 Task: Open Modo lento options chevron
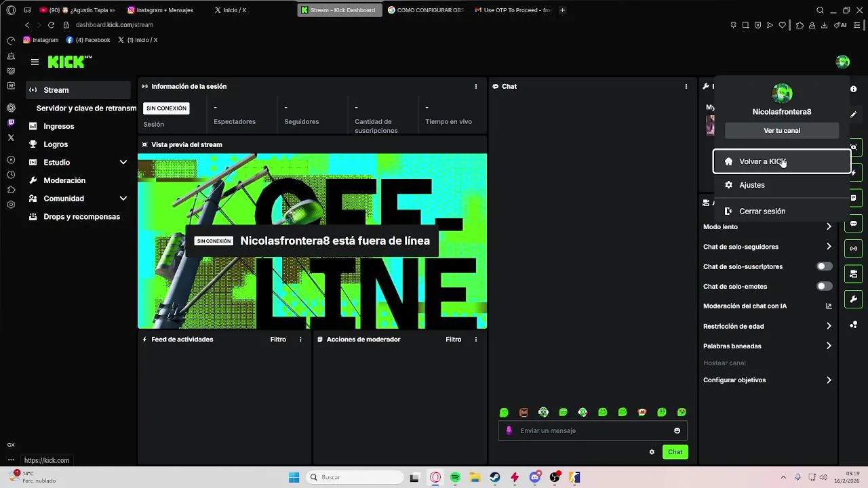coord(829,227)
